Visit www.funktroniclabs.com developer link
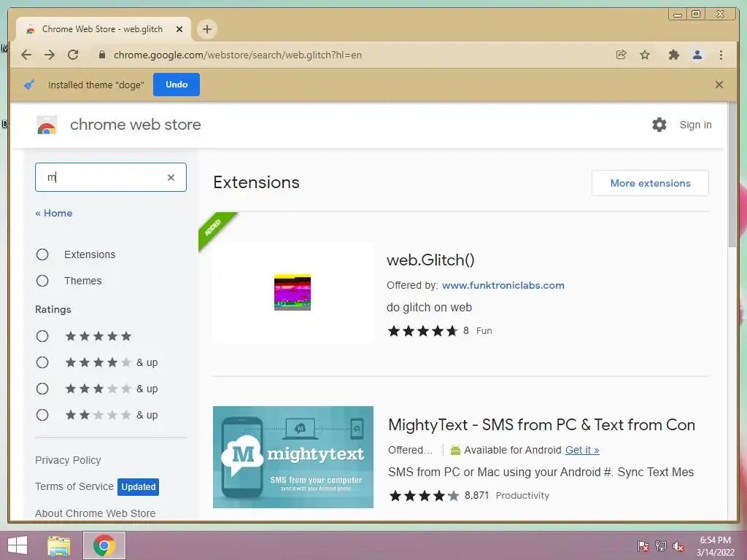This screenshot has width=747, height=560. click(503, 285)
